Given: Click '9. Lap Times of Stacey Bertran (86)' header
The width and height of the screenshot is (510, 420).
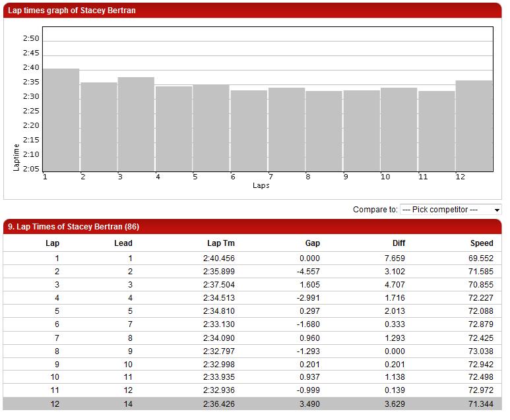Looking at the screenshot, I should (x=73, y=227).
